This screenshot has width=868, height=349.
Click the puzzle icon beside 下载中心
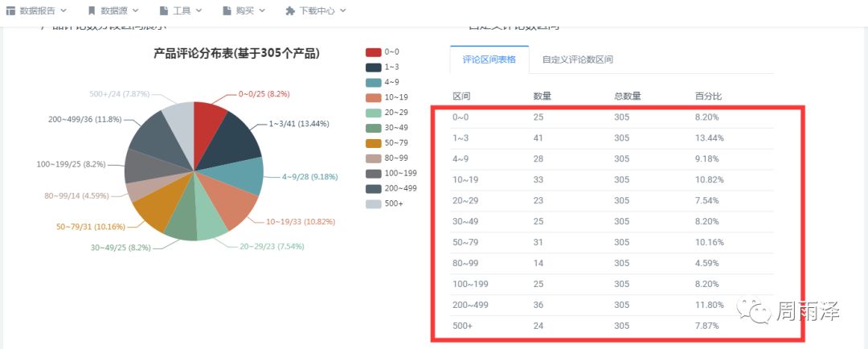[x=290, y=11]
